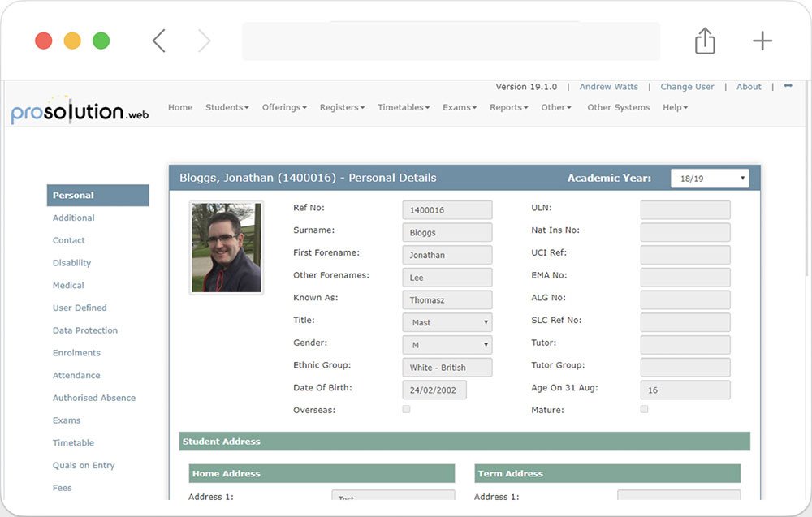Open the Academic Year dropdown
The width and height of the screenshot is (812, 517).
click(709, 179)
